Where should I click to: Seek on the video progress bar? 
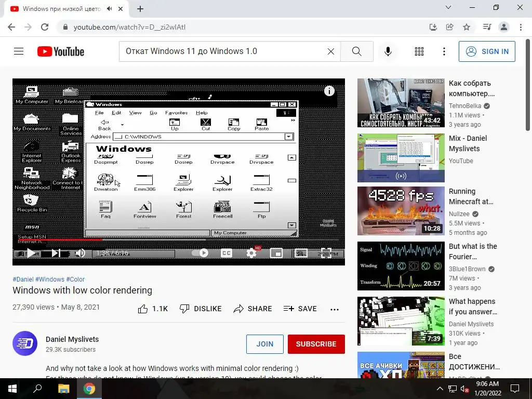[179, 240]
